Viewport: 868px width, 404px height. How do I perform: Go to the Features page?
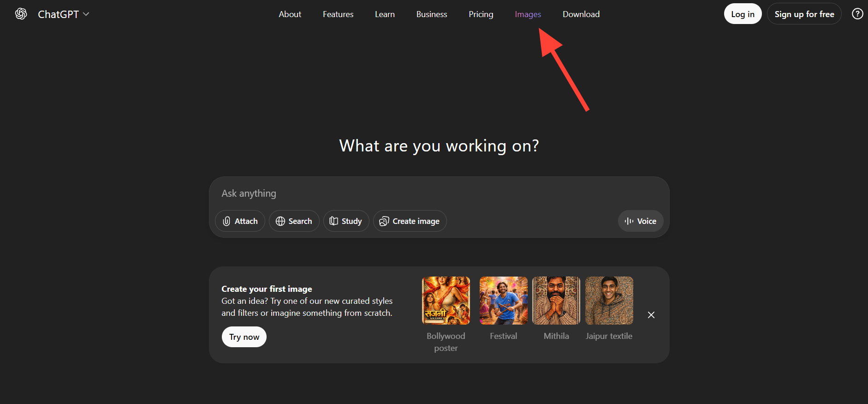pos(338,14)
